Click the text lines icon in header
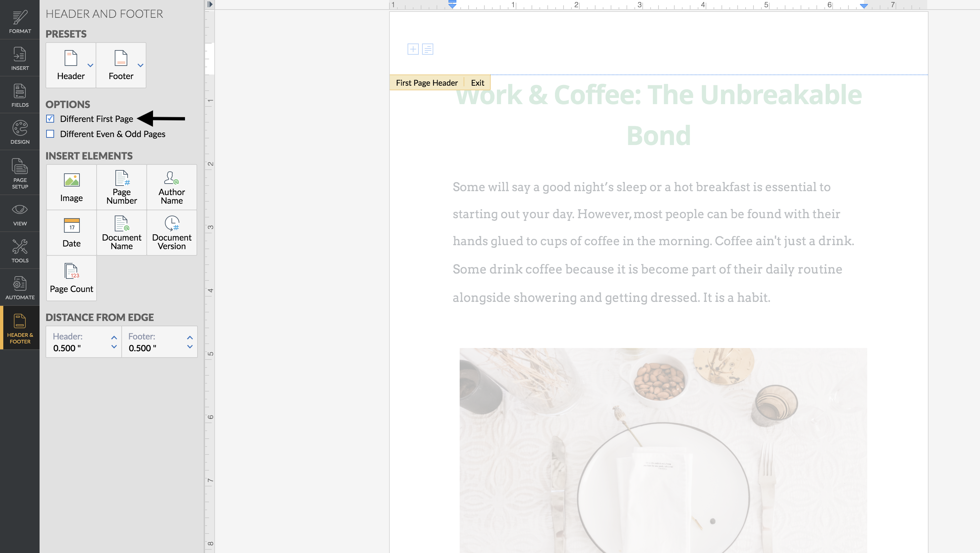Screen dimensions: 980x553 point(428,49)
